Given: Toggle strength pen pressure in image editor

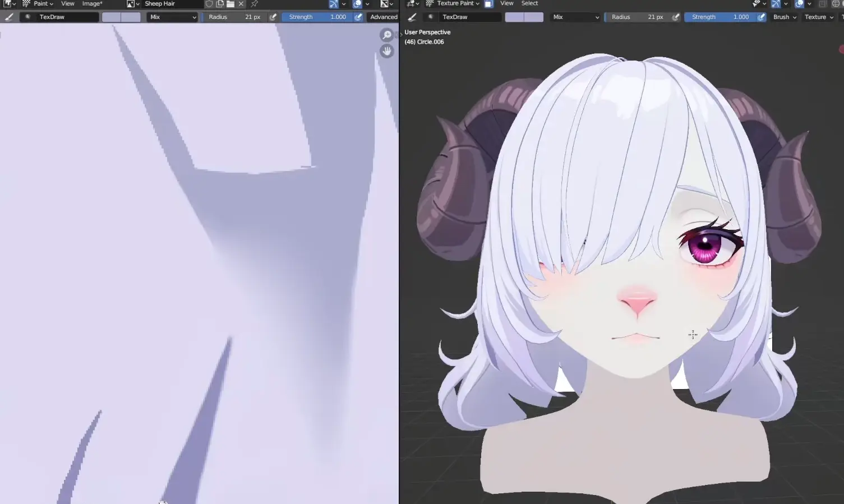Looking at the screenshot, I should [358, 17].
